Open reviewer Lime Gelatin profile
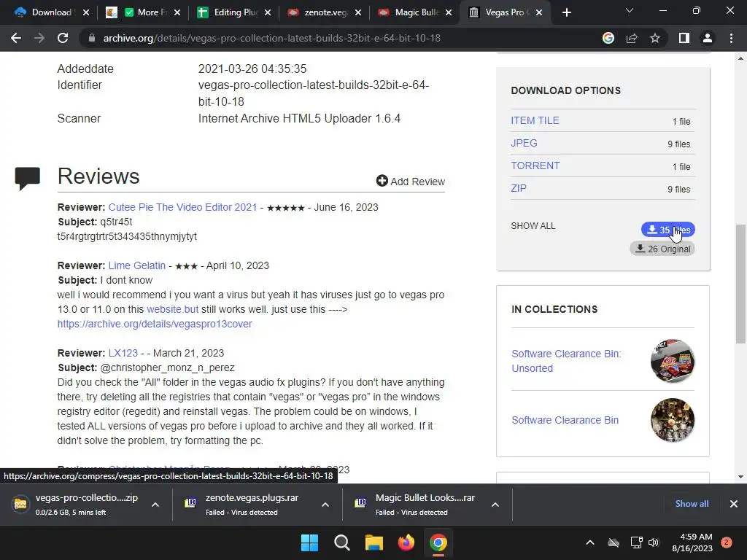Viewport: 747px width, 560px height. (136, 265)
